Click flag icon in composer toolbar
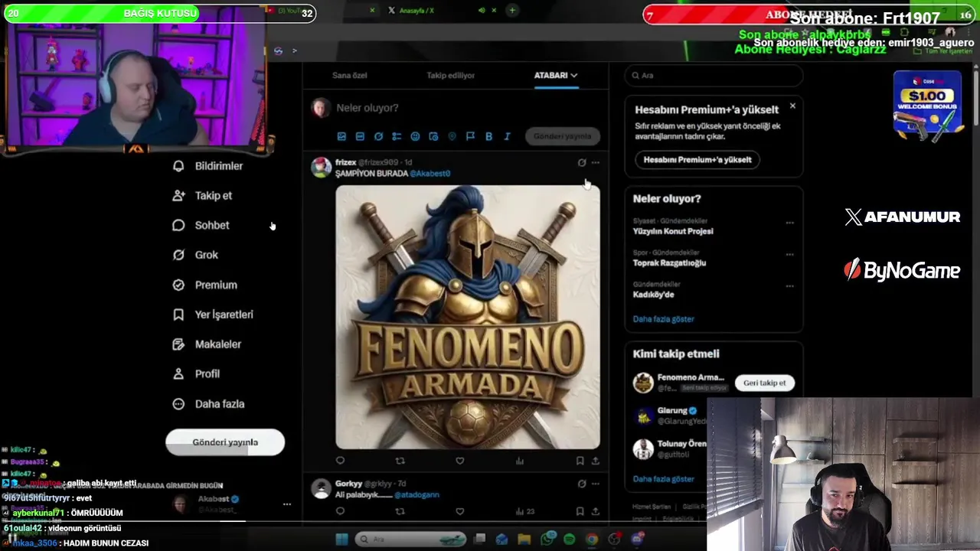980x551 pixels. point(470,136)
